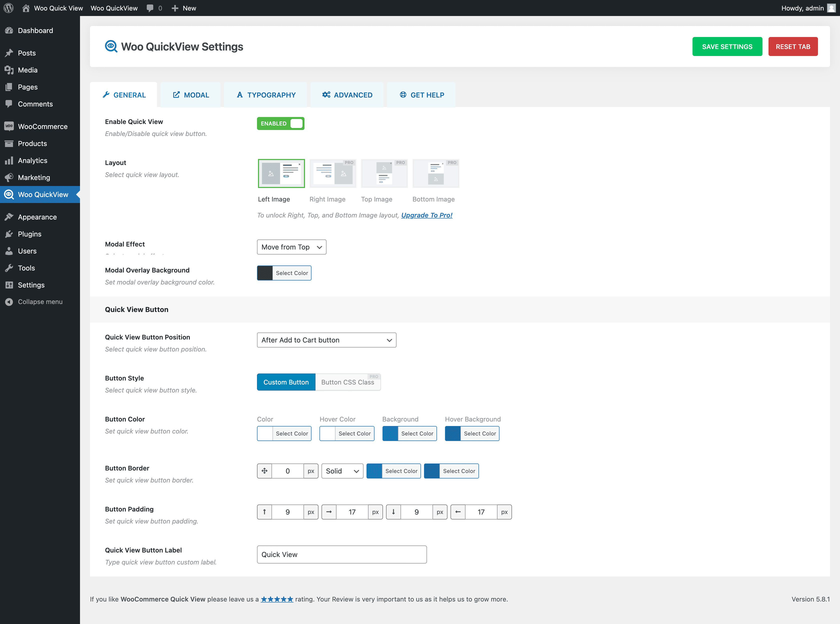Viewport: 840px width, 624px height.
Task: Click the all-sides move icon in Button Border
Action: click(264, 471)
